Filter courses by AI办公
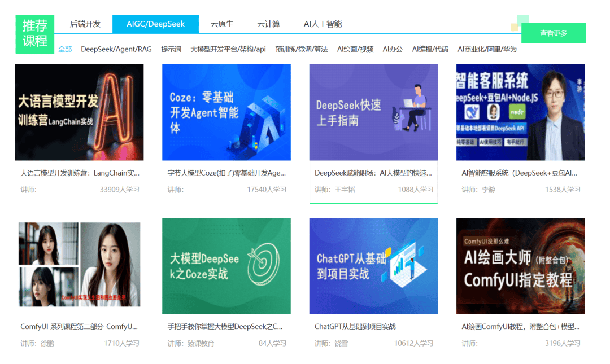The image size is (610, 364). click(393, 50)
